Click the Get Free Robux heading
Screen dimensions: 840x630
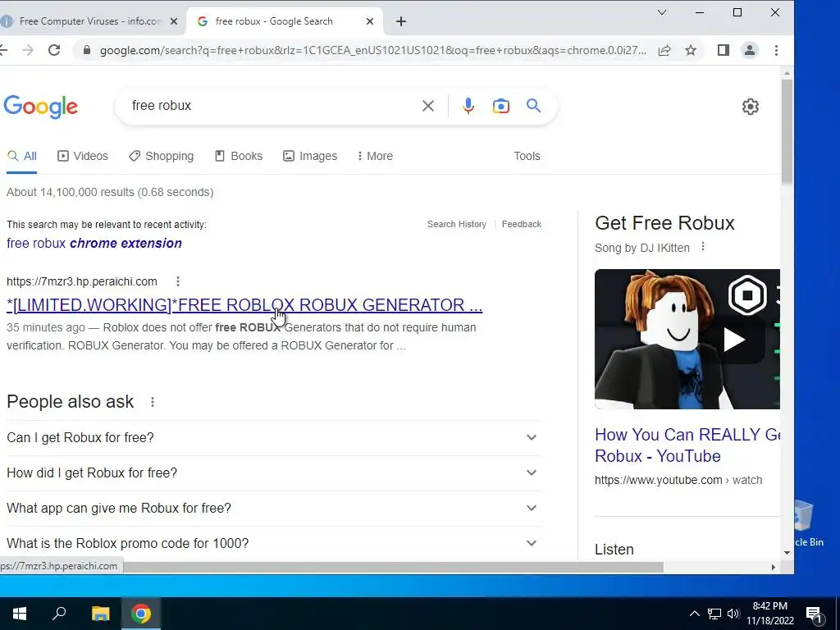coord(664,223)
